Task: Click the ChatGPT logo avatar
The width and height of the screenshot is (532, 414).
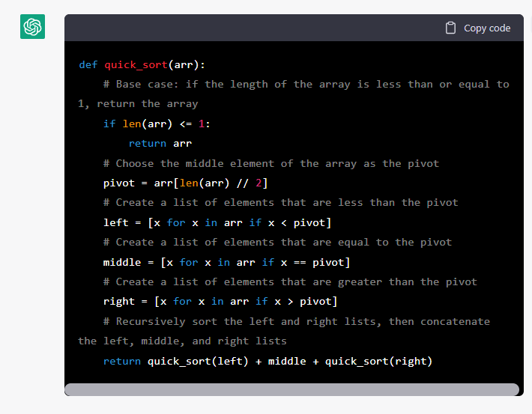Action: [32, 27]
